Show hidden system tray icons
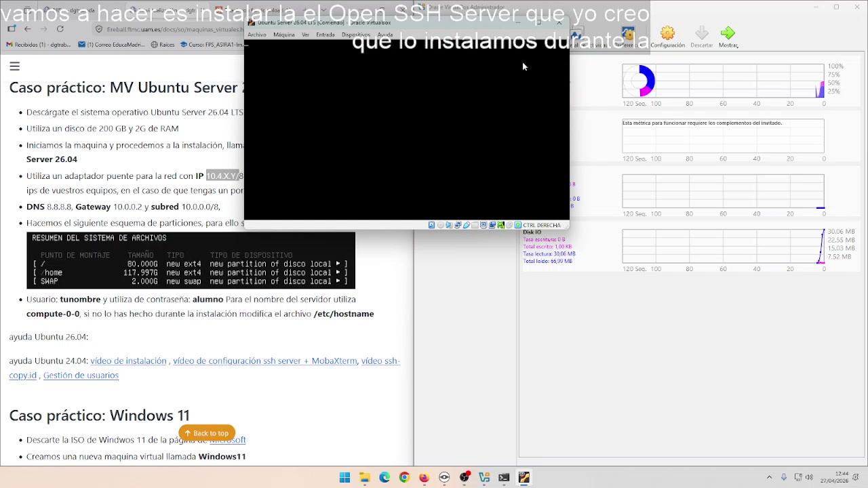This screenshot has width=868, height=488. [769, 477]
